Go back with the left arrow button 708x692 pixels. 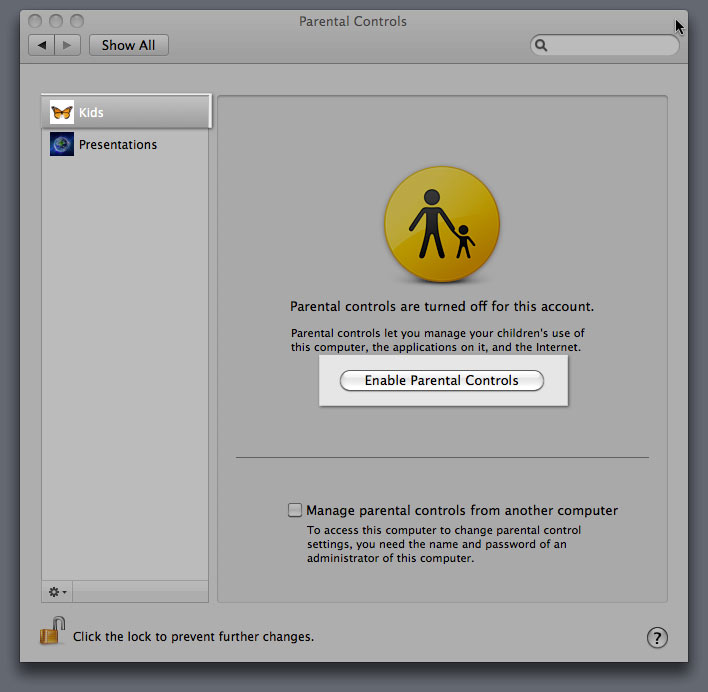(x=42, y=45)
